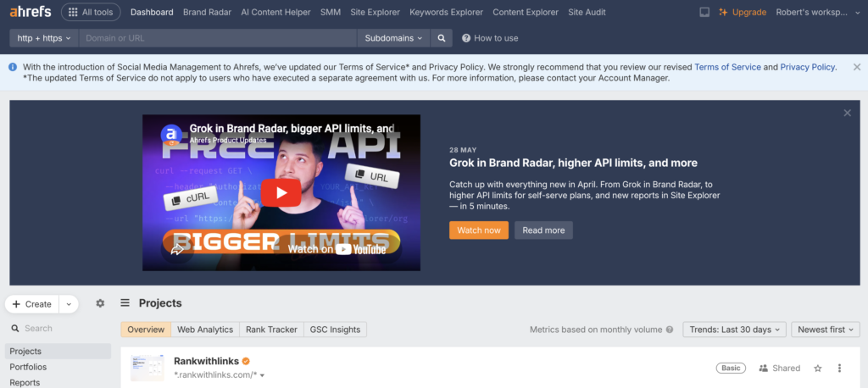The image size is (868, 388).
Task: Open Robert's workspace dropdown
Action: 819,12
